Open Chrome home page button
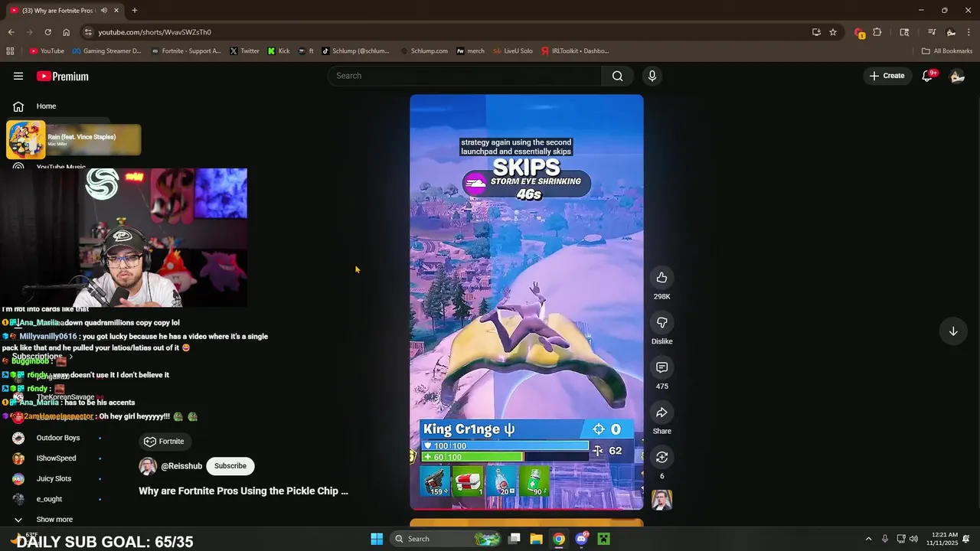The height and width of the screenshot is (551, 980). coord(66,32)
